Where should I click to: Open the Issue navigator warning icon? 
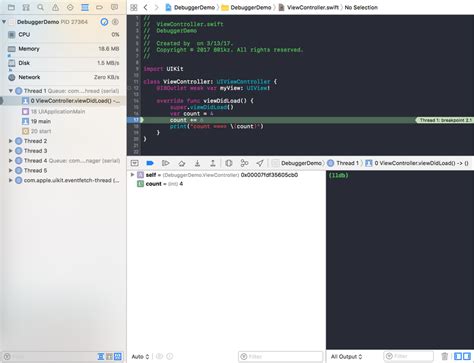click(55, 7)
